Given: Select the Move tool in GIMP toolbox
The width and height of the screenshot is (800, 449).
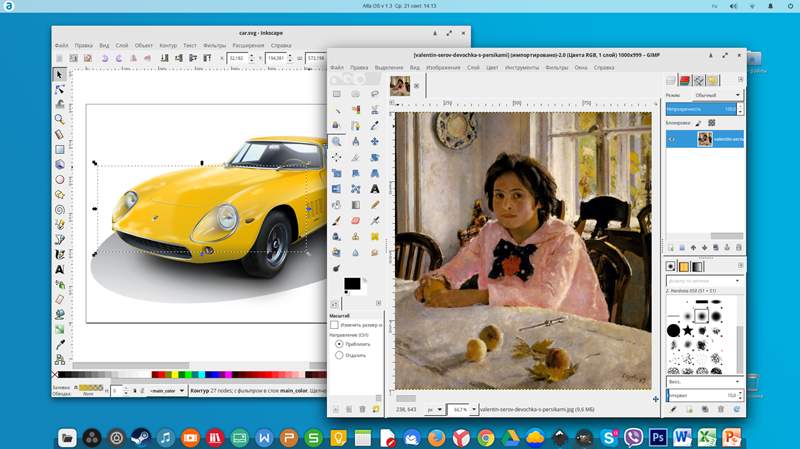Looking at the screenshot, I should (374, 141).
